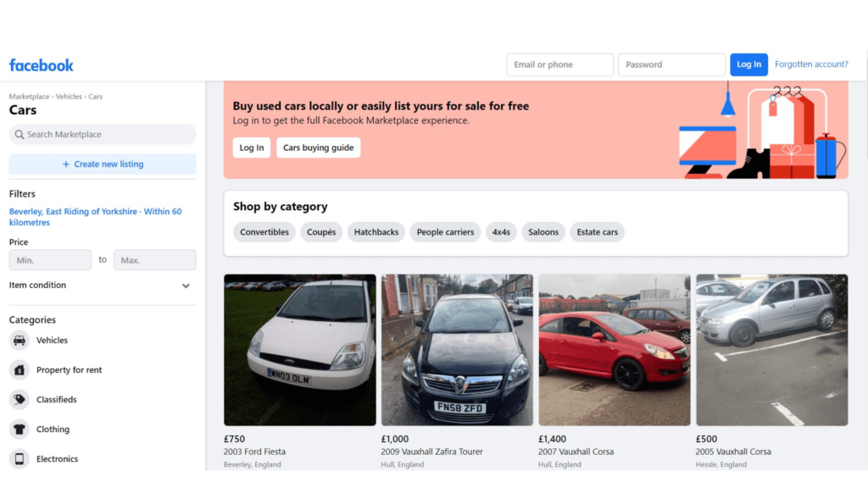Click the Classifieds tag icon
This screenshot has height=488, width=868.
(19, 400)
